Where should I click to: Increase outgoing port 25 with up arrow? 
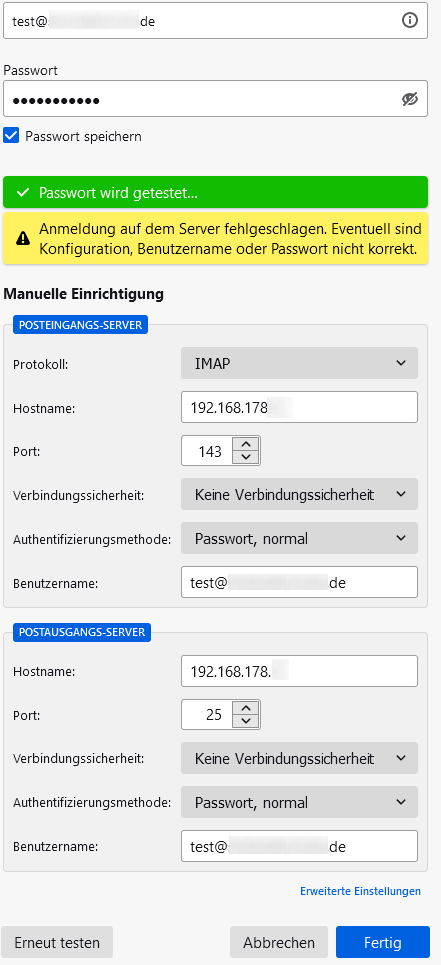coord(246,708)
